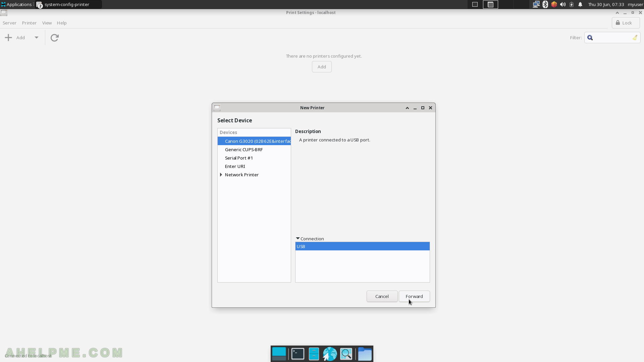Click the Filter search magnifier icon
Image resolution: width=644 pixels, height=362 pixels.
coord(590,38)
